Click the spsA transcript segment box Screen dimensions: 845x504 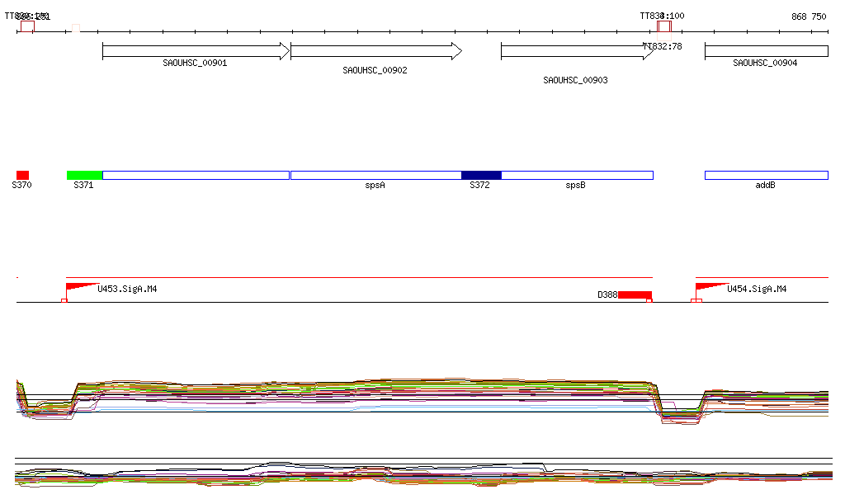click(375, 175)
